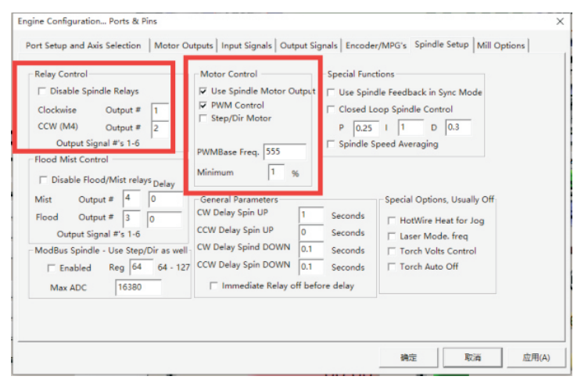Image resolution: width=588 pixels, height=387 pixels.
Task: Enable Disable Spindle Relays checkbox
Action: [x=42, y=91]
